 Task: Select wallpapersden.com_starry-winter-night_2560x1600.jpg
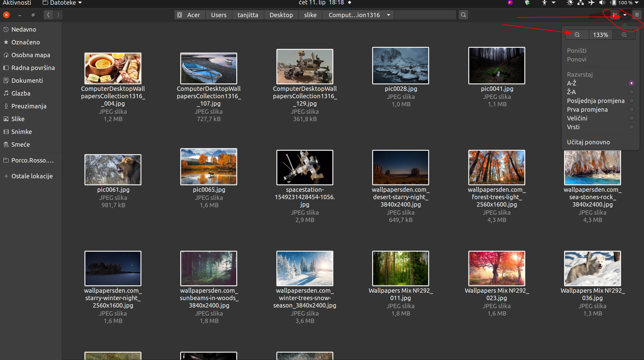tap(113, 268)
